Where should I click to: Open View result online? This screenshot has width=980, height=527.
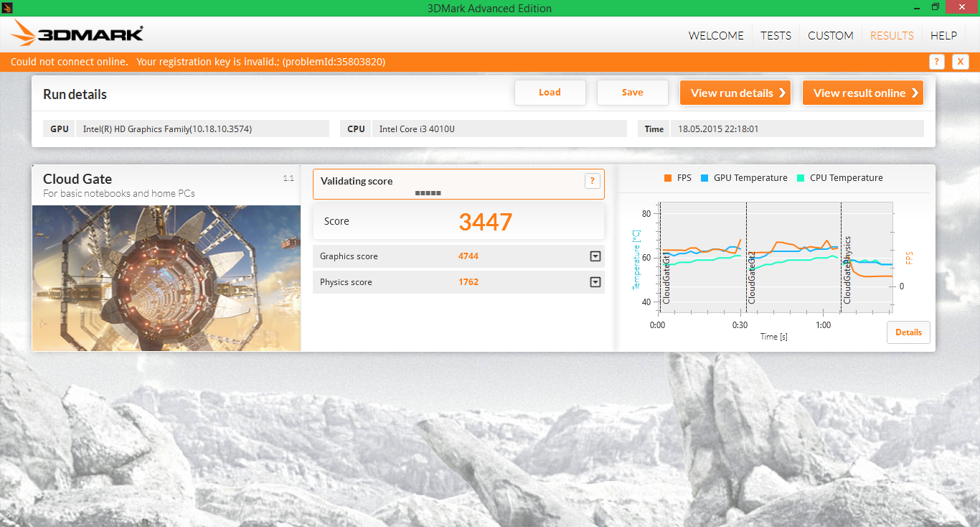pyautogui.click(x=863, y=93)
